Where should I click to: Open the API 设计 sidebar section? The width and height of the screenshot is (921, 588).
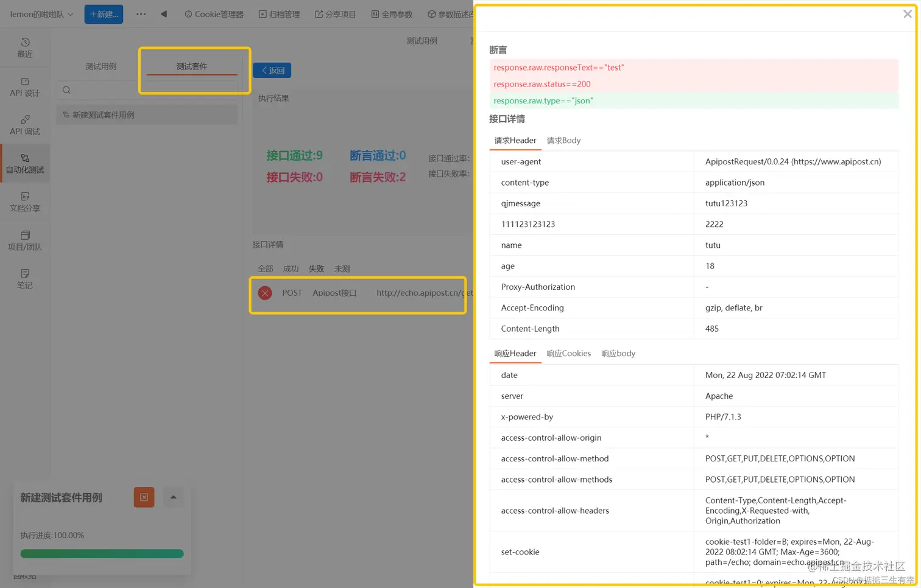pos(25,87)
